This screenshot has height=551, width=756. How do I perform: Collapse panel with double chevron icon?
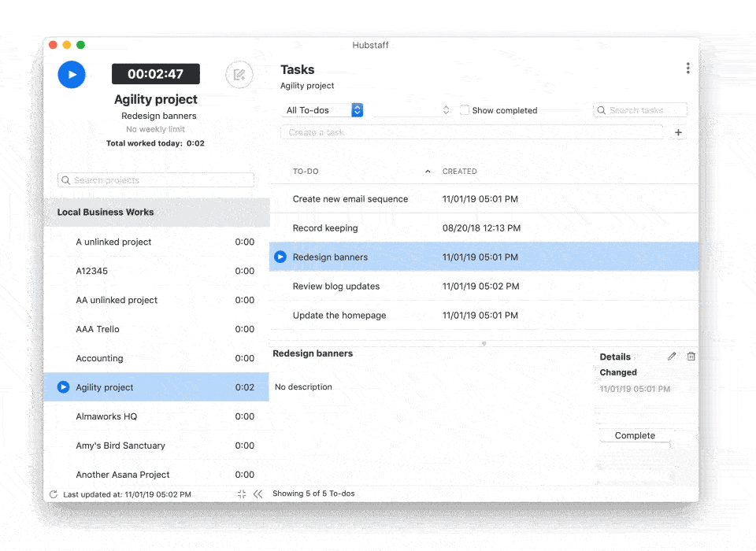[x=258, y=494]
